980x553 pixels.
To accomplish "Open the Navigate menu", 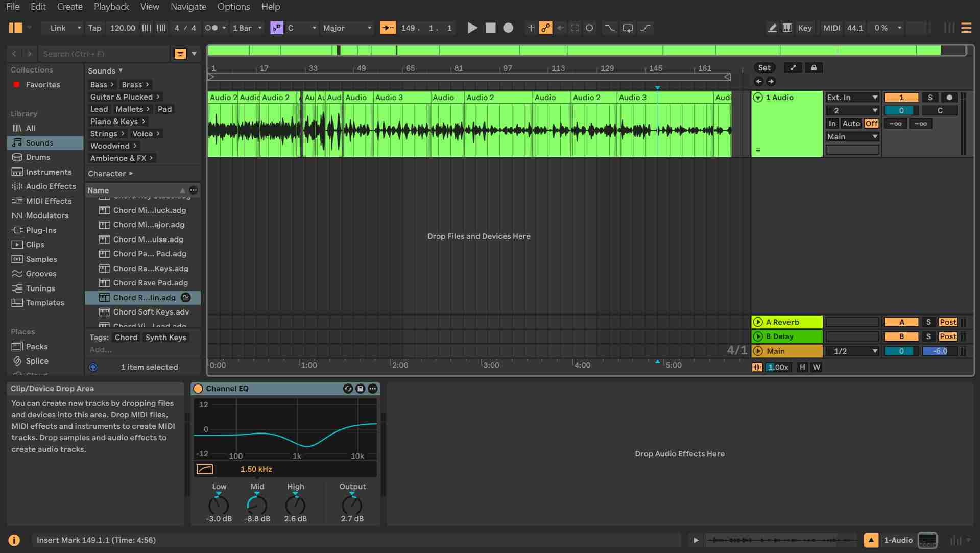I will [x=188, y=7].
